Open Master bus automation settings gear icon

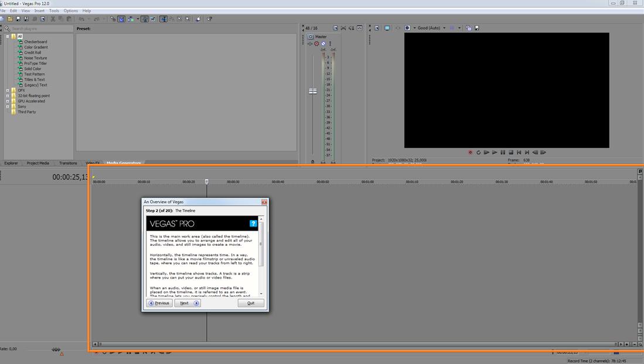(316, 43)
